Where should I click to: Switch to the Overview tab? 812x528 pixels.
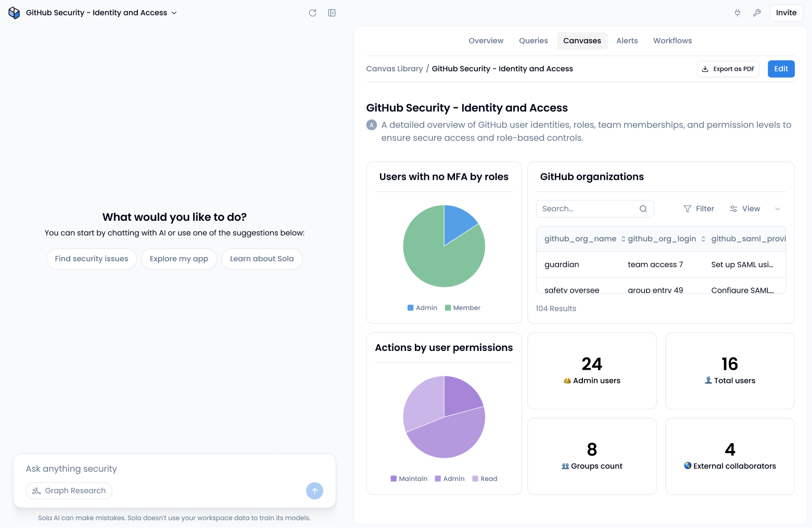pyautogui.click(x=486, y=41)
